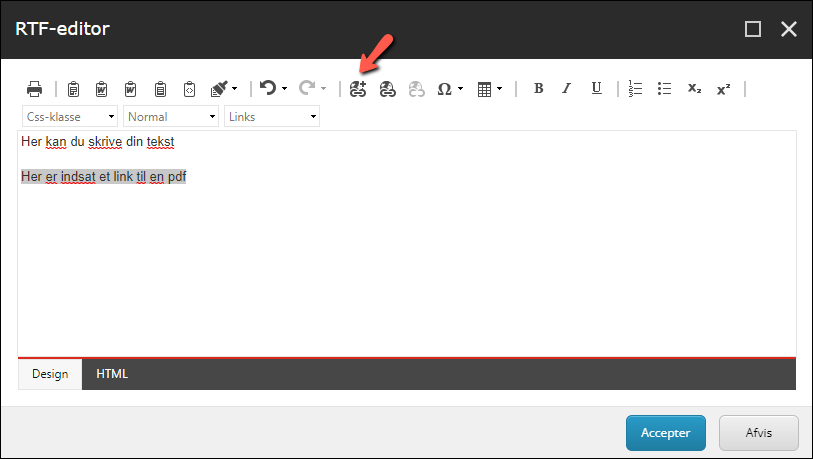Viewport: 813px width, 459px height.
Task: Switch to the Design tab
Action: point(50,374)
